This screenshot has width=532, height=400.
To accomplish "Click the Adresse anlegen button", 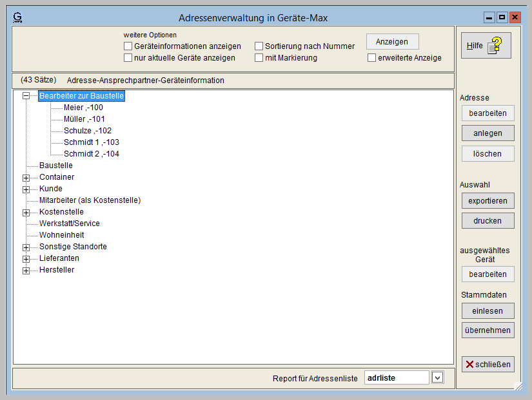I will pyautogui.click(x=488, y=133).
